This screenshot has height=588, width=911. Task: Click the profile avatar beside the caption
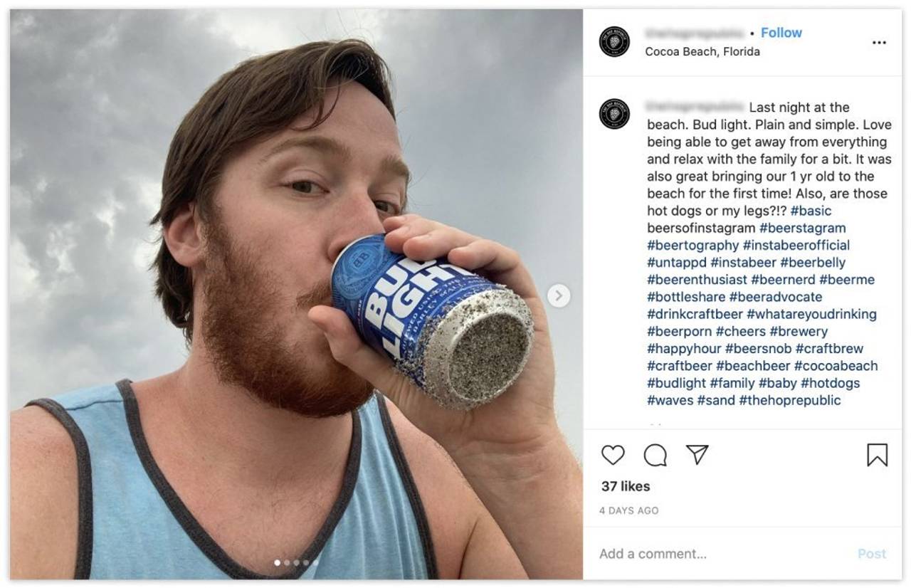tap(614, 114)
